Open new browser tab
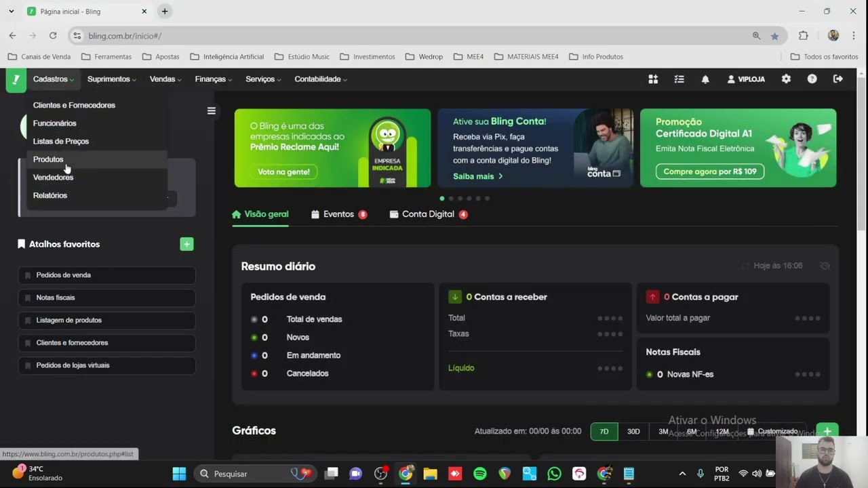This screenshot has width=868, height=488. [165, 12]
